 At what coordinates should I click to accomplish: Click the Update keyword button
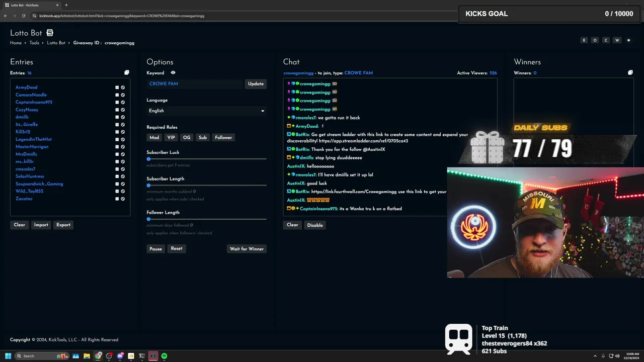tap(256, 84)
